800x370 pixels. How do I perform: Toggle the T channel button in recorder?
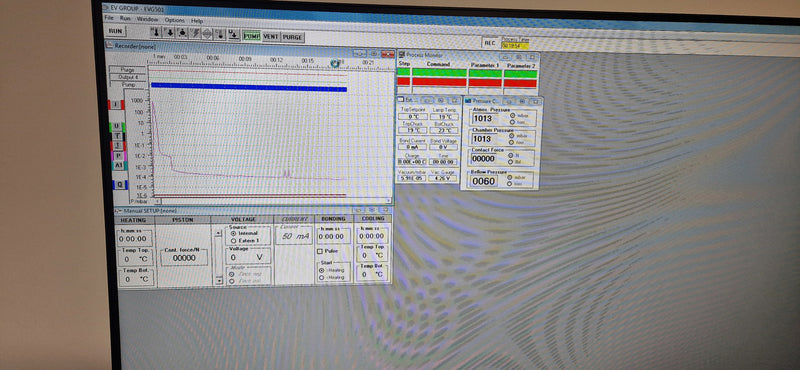pyautogui.click(x=117, y=136)
